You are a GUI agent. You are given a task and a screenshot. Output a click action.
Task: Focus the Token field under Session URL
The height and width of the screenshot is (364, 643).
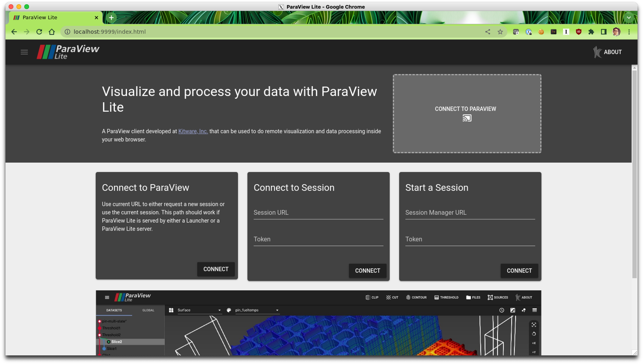click(x=318, y=239)
